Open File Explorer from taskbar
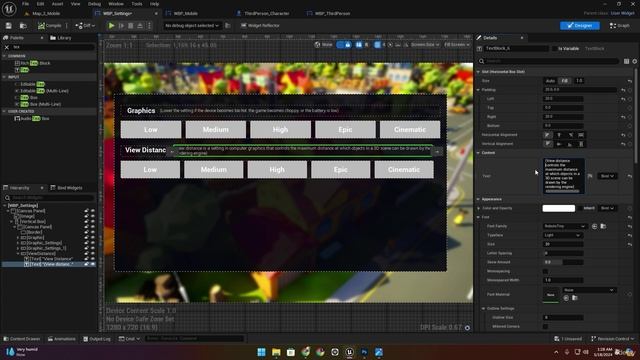Image resolution: width=640 pixels, height=360 pixels. point(276,352)
